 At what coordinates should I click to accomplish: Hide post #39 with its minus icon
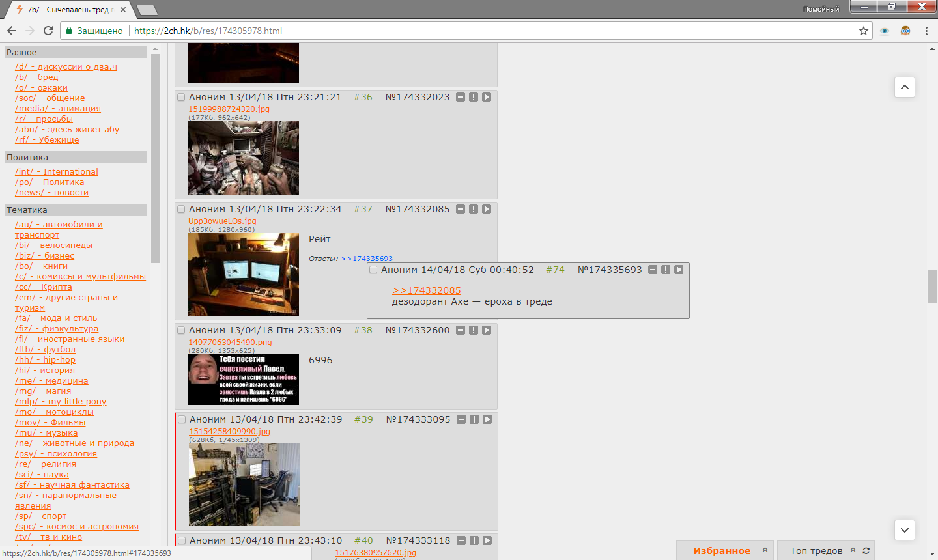coord(461,419)
